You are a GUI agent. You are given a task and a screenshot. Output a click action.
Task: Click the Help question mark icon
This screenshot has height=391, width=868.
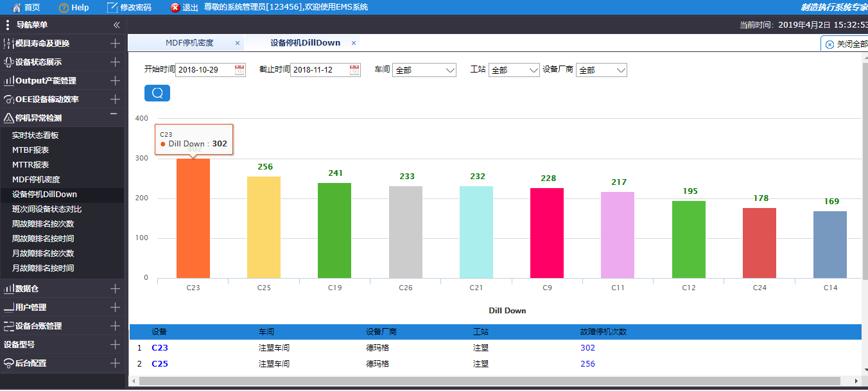point(64,8)
